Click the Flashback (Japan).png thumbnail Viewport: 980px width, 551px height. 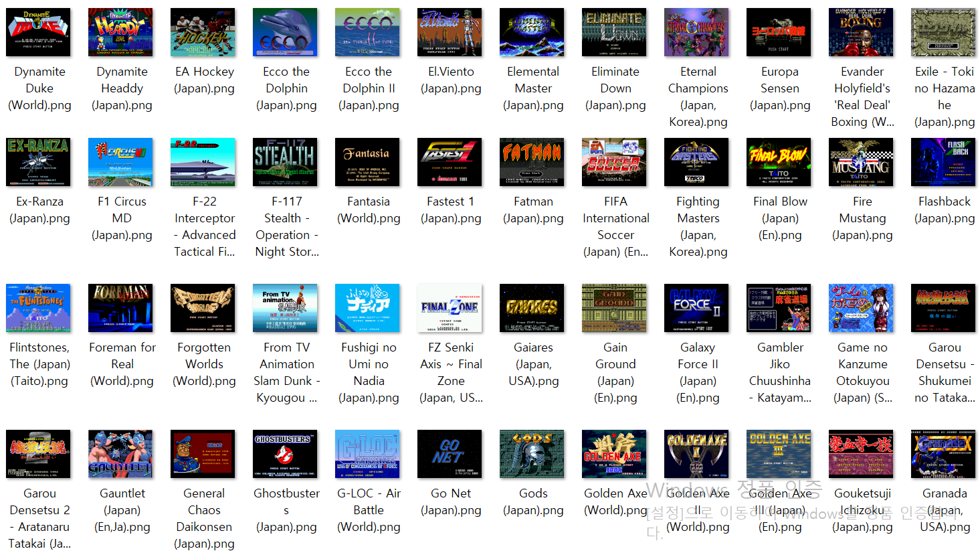point(943,162)
